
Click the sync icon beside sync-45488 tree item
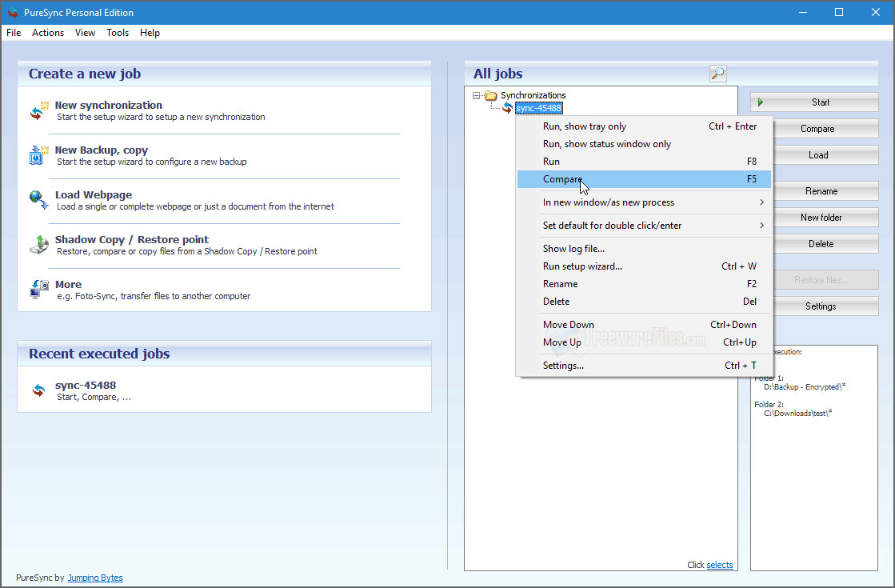point(507,108)
